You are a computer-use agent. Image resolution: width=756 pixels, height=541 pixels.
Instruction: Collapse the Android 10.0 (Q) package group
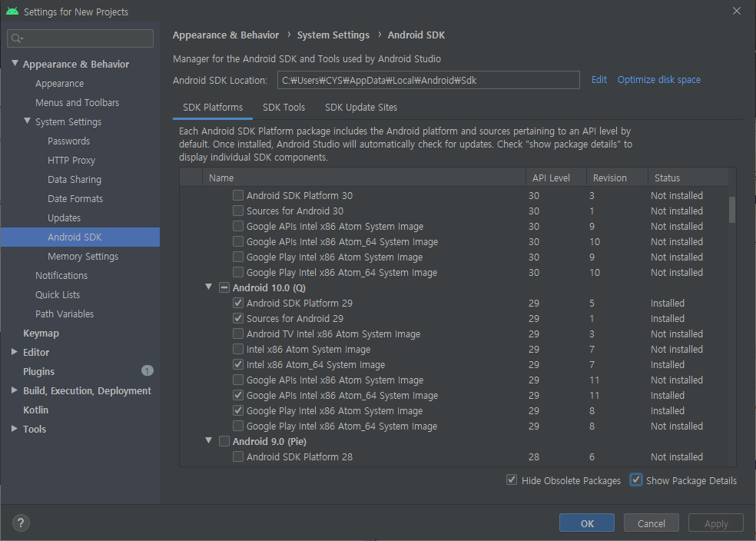pyautogui.click(x=209, y=287)
